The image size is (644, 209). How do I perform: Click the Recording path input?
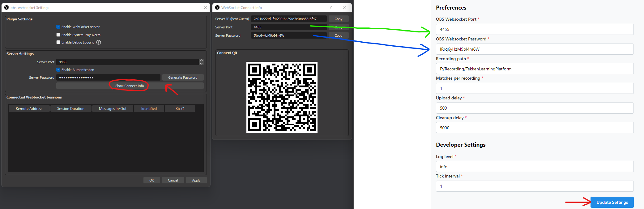[535, 69]
